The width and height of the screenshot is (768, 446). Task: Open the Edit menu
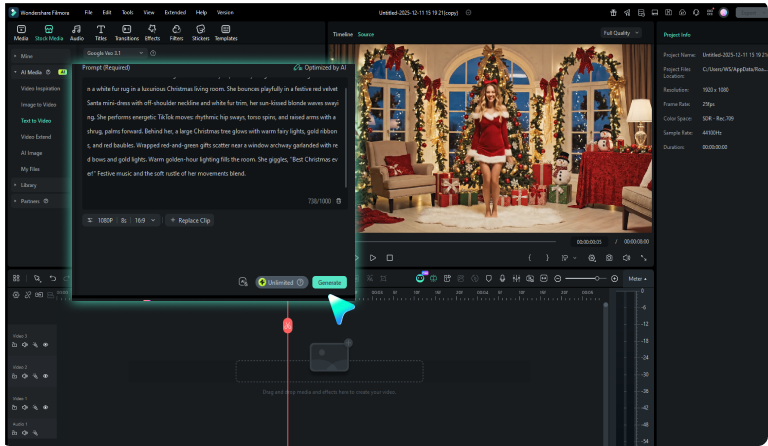coord(107,12)
